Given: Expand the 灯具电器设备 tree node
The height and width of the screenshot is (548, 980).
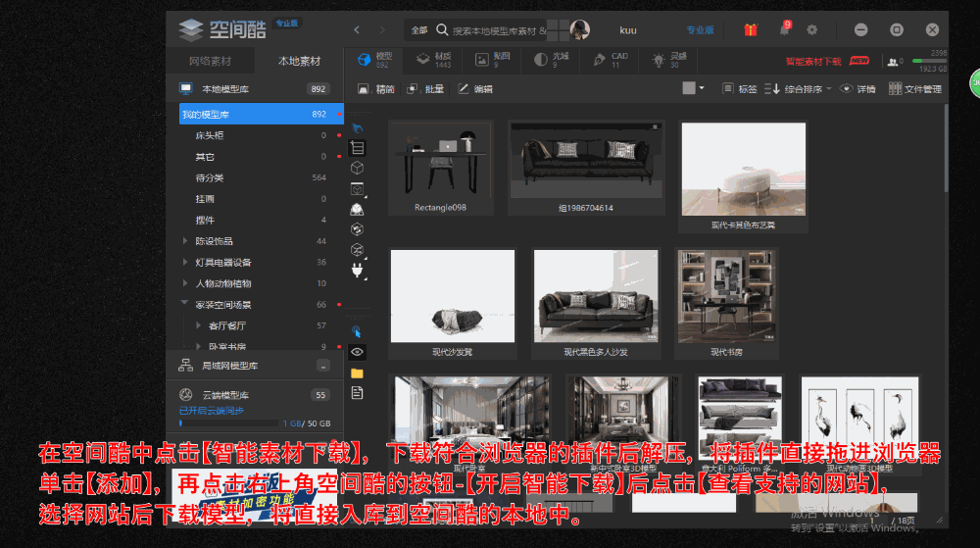Looking at the screenshot, I should pos(185,262).
